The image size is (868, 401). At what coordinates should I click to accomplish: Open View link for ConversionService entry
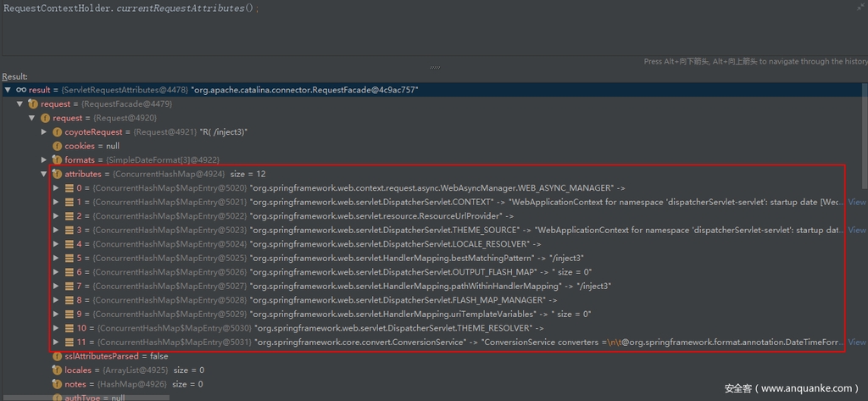click(856, 342)
